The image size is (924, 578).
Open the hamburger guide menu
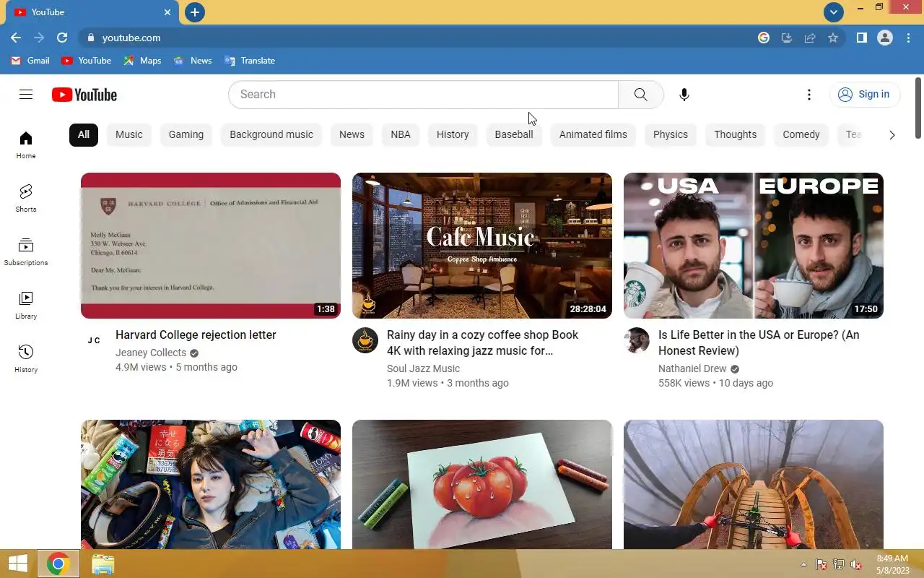(x=26, y=94)
